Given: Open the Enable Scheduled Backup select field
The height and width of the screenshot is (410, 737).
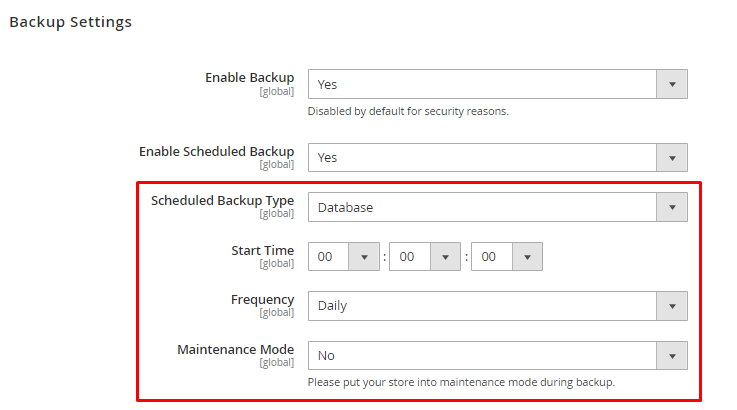Looking at the screenshot, I should click(x=482, y=157).
